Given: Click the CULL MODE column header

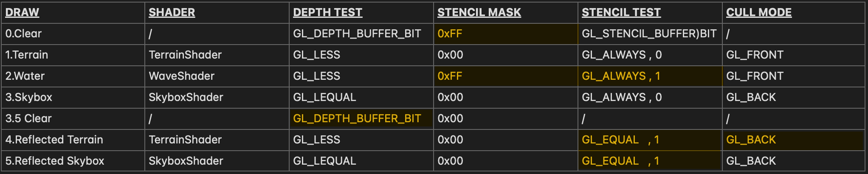Looking at the screenshot, I should point(759,12).
